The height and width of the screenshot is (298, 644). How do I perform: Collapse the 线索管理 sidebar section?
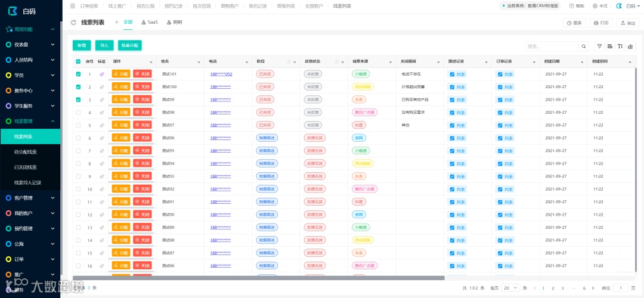coord(30,121)
